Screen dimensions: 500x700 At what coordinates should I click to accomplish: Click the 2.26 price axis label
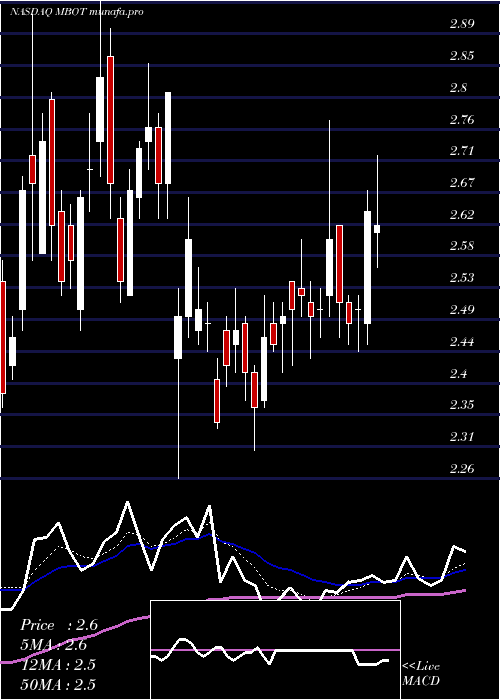(462, 468)
